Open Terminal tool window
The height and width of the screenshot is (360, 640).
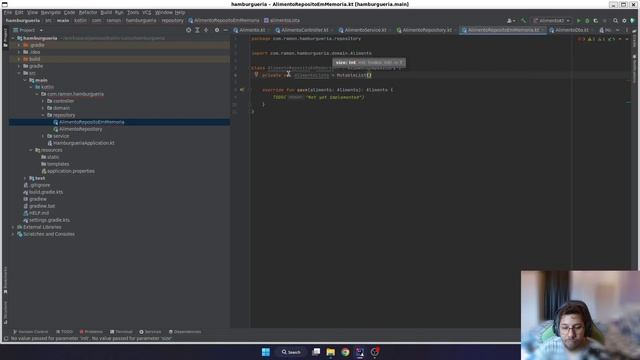pos(121,332)
